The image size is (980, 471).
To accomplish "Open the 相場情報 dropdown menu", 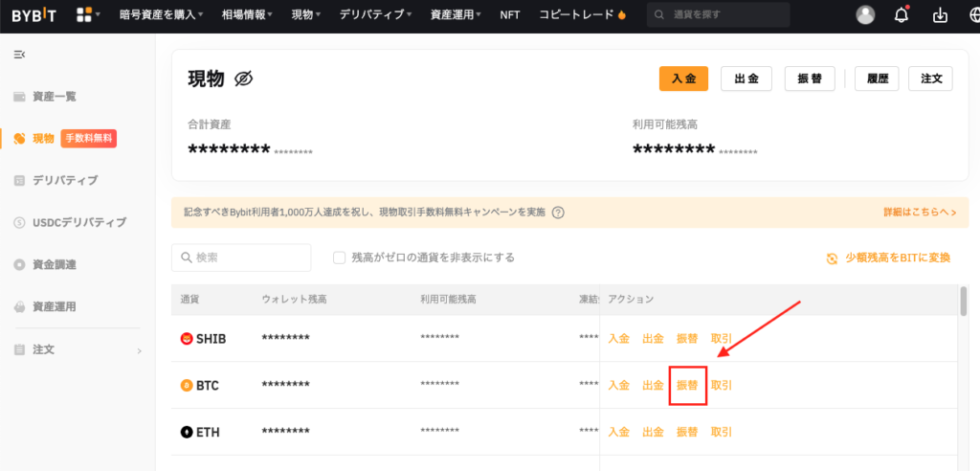I will point(247,15).
